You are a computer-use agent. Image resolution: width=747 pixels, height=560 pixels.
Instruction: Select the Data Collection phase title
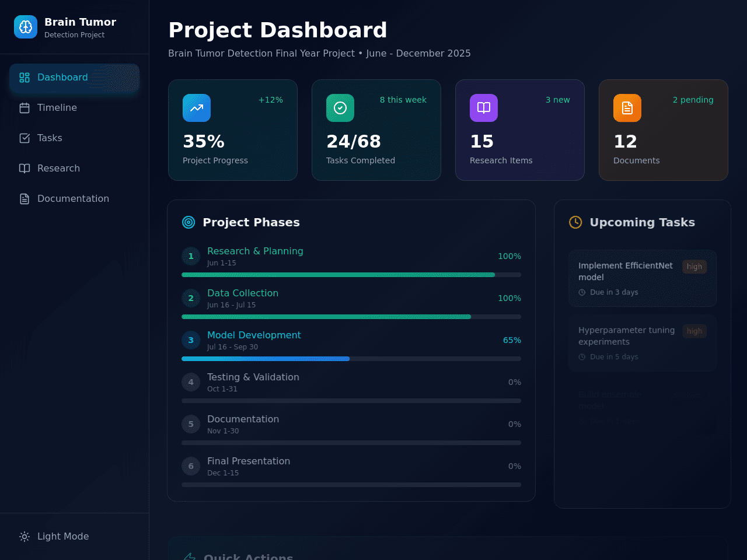tap(243, 293)
